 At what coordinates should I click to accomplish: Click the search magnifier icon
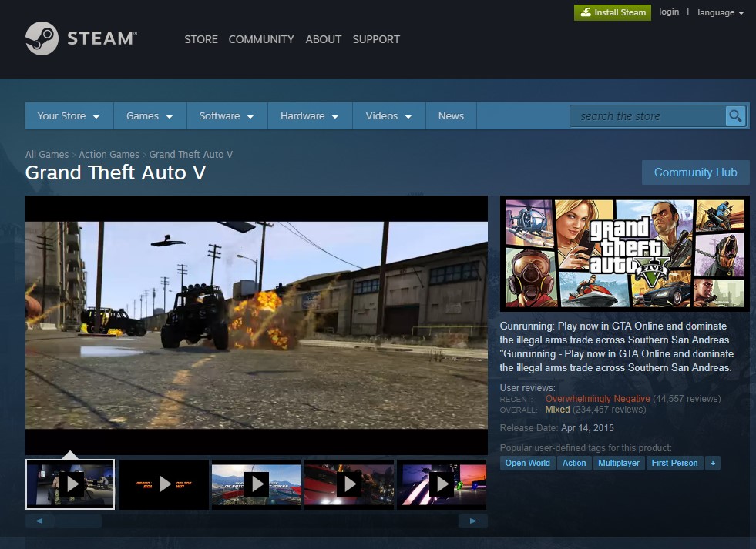tap(735, 116)
